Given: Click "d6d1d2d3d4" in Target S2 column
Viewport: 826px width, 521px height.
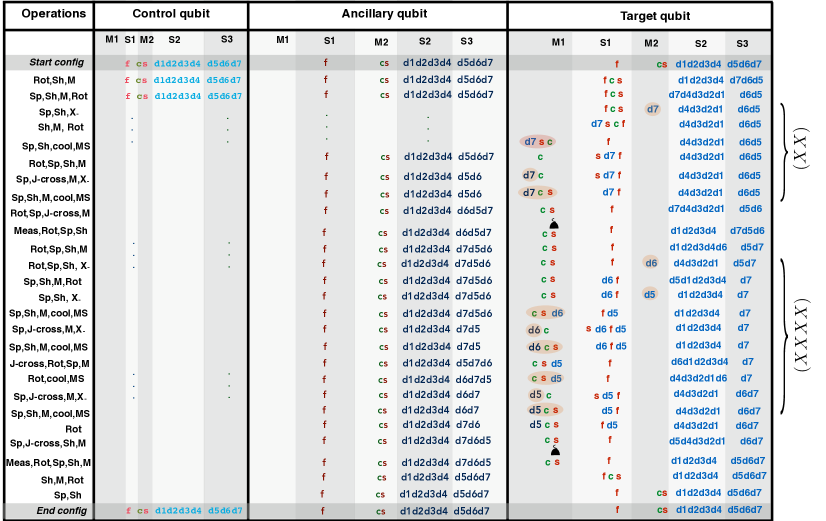Looking at the screenshot, I should (699, 362).
